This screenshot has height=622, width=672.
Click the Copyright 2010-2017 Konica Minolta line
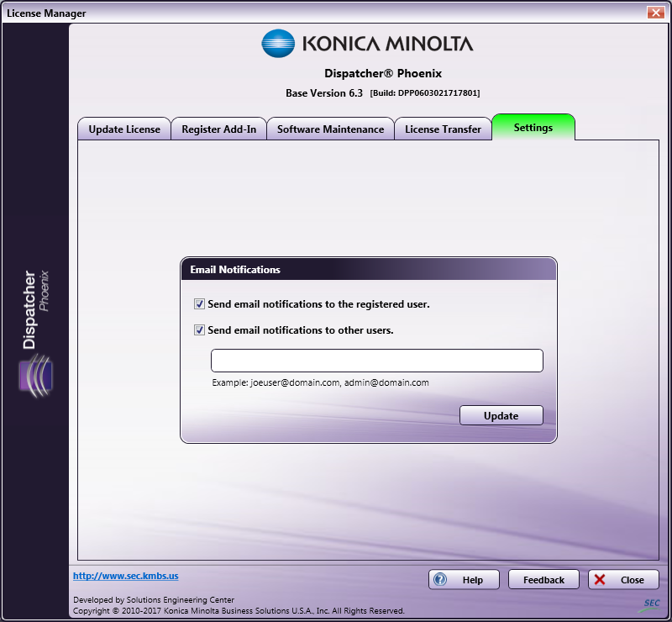(x=239, y=610)
